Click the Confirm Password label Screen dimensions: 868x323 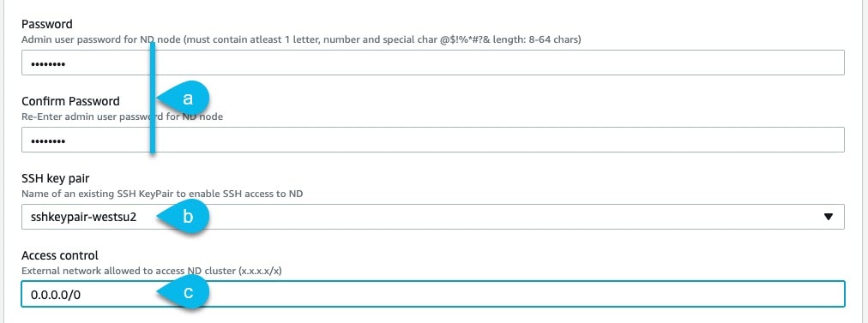point(70,101)
